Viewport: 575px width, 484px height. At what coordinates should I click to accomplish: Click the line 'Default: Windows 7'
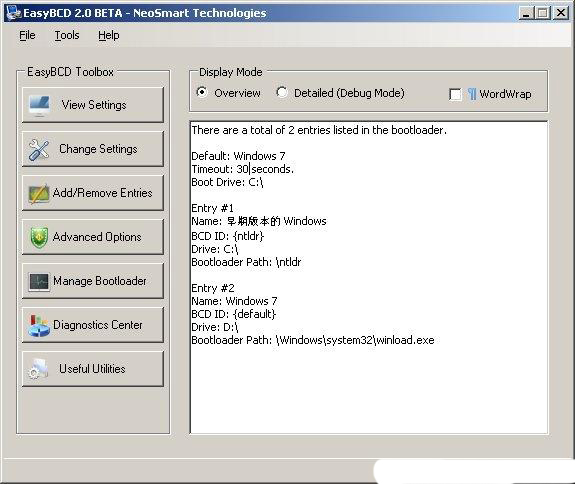238,156
